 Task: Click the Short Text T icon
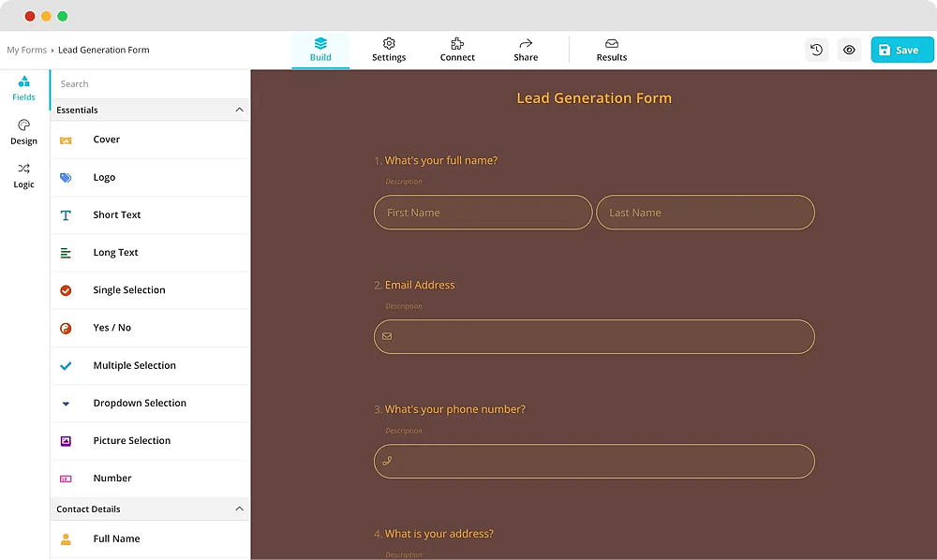(x=66, y=215)
